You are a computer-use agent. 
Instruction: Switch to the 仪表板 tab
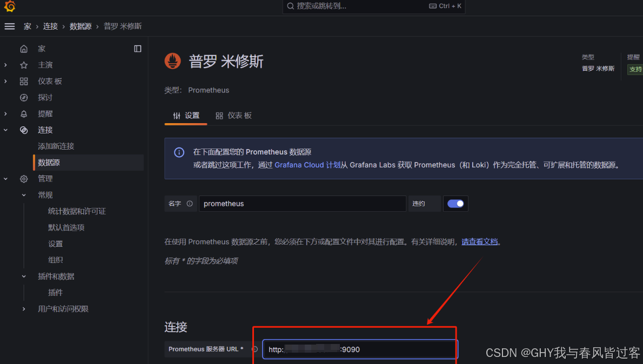coord(234,116)
